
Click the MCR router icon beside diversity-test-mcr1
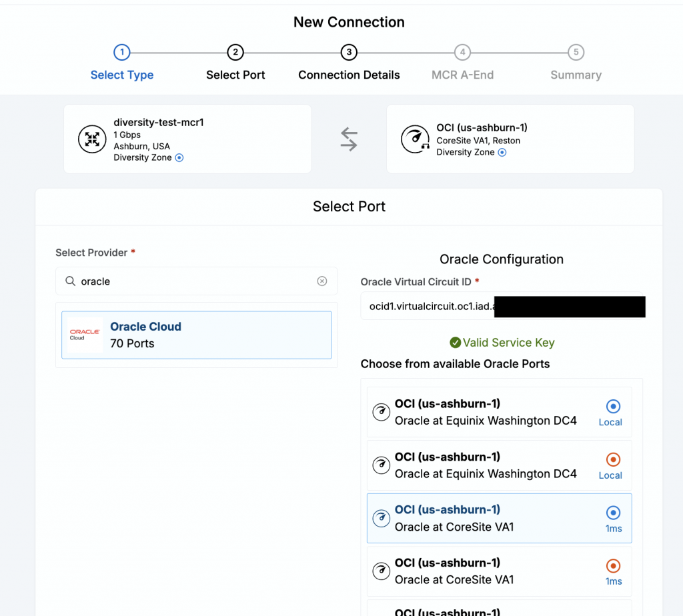[x=92, y=139]
